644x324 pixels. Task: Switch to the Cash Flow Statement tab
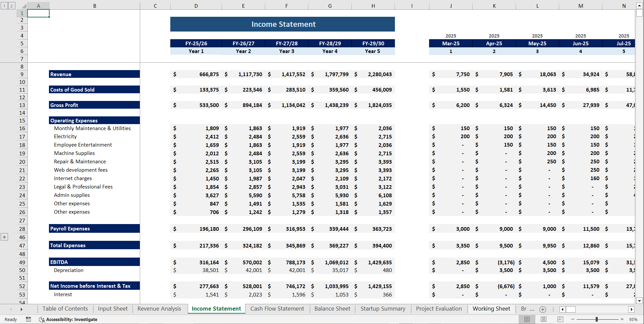click(277, 309)
